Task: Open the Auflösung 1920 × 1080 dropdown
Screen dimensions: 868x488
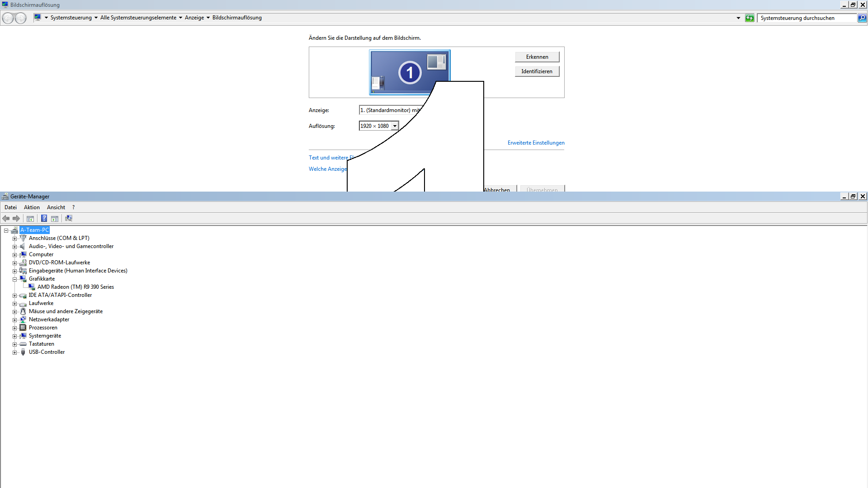Action: click(395, 126)
